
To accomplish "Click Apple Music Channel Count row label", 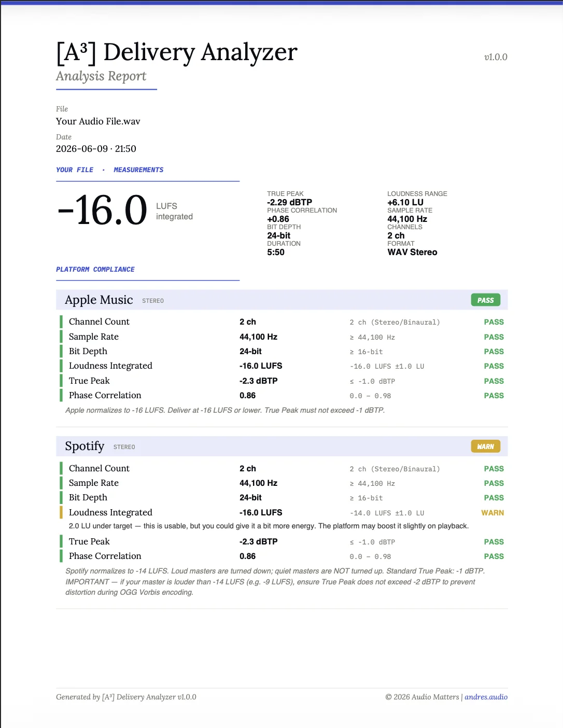I will tap(99, 321).
